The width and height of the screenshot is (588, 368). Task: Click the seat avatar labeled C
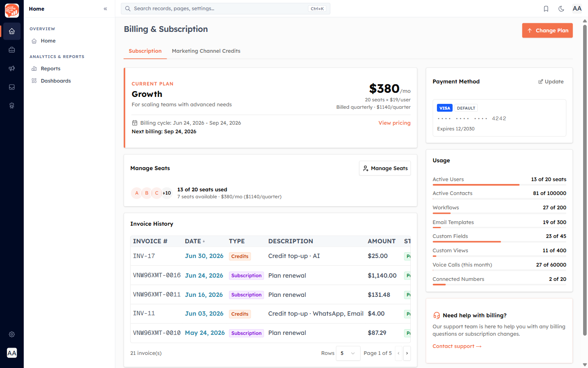(156, 193)
